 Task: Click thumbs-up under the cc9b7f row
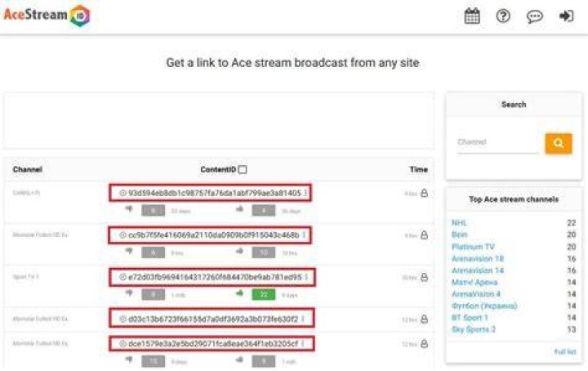point(239,251)
